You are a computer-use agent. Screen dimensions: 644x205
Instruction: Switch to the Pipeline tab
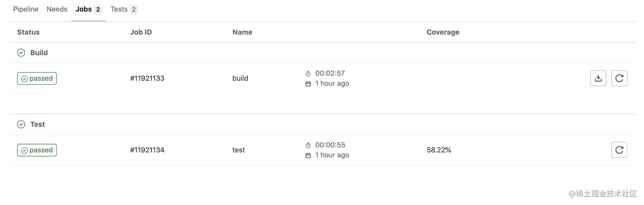(x=26, y=9)
